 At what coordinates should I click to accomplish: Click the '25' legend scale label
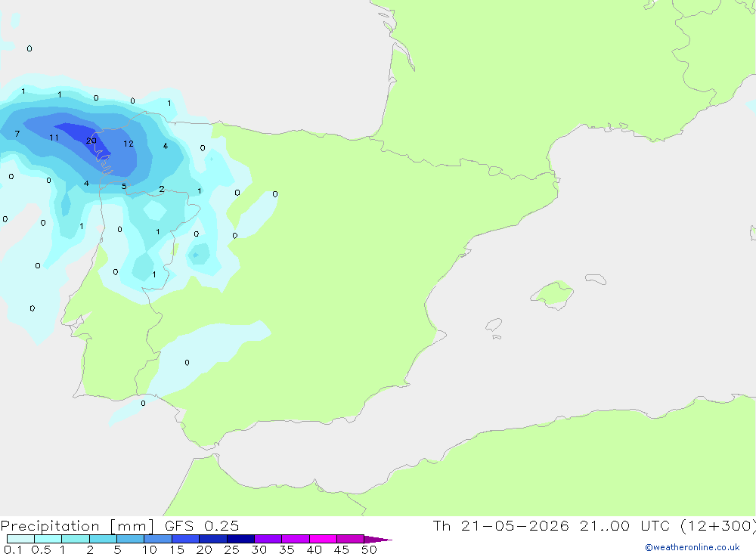point(232,549)
